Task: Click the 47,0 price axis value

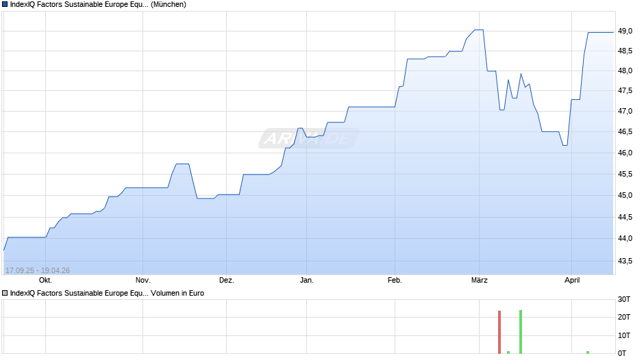Action: (x=625, y=112)
